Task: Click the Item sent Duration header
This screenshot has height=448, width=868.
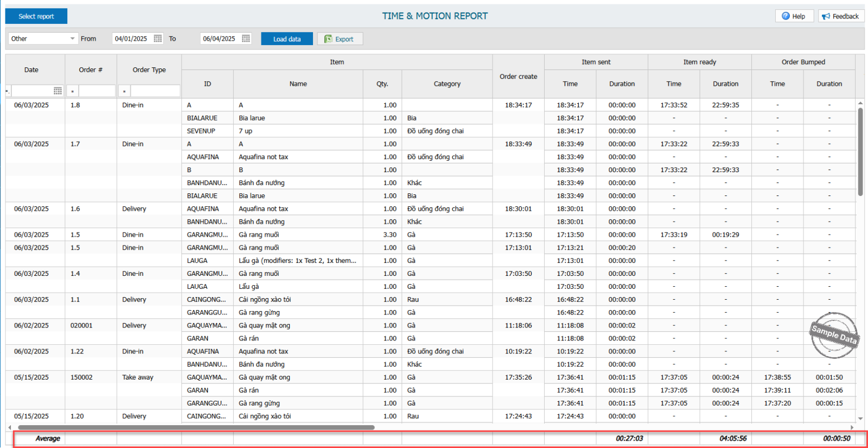Action: pos(622,84)
